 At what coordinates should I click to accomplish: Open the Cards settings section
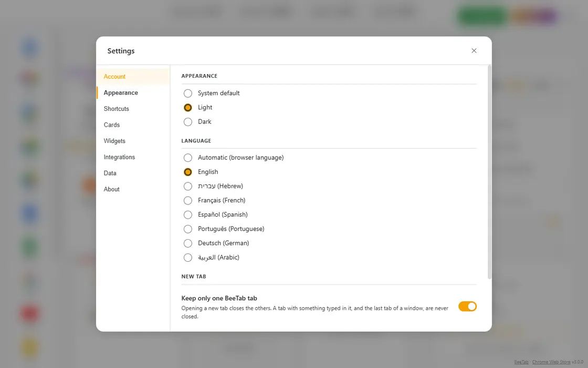133,125
